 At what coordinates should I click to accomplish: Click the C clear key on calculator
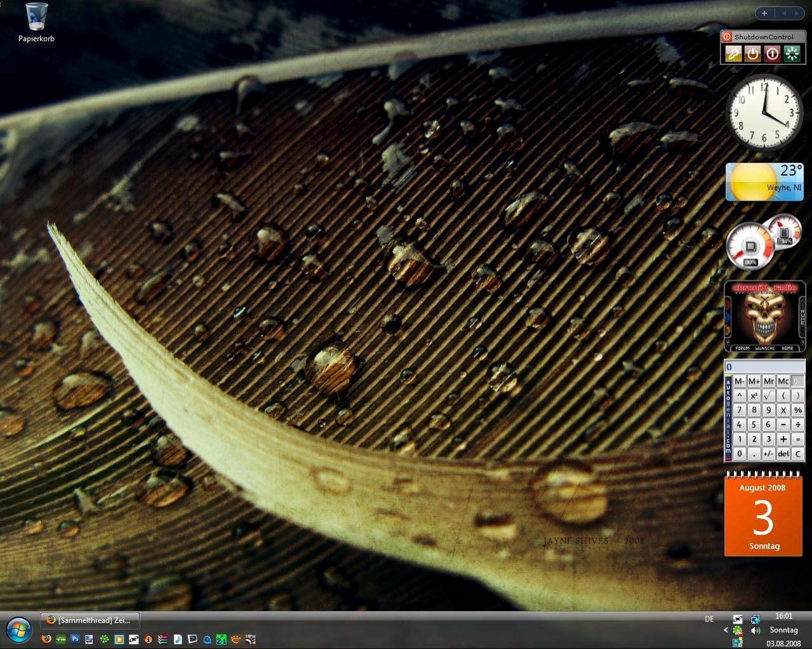[798, 454]
